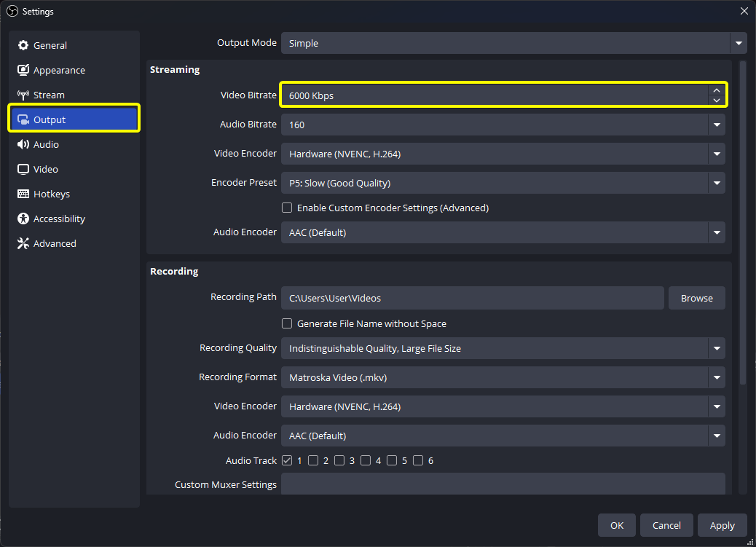Confirm settings with OK button

[617, 525]
